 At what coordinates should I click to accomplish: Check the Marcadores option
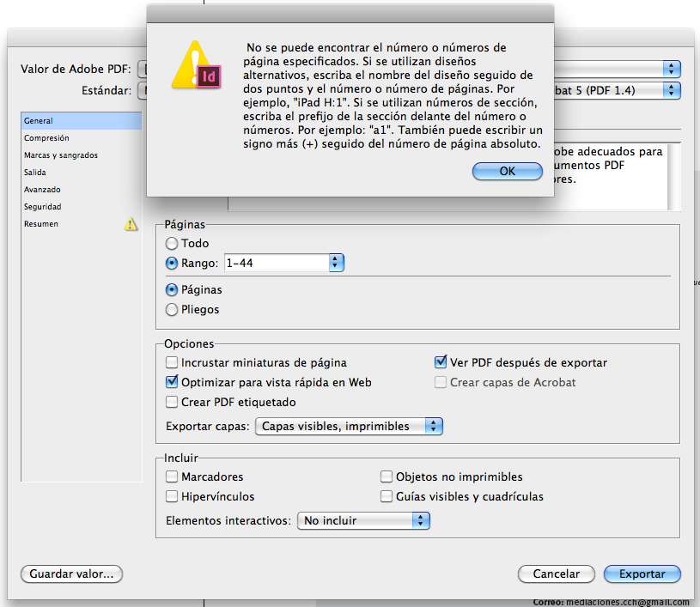172,476
